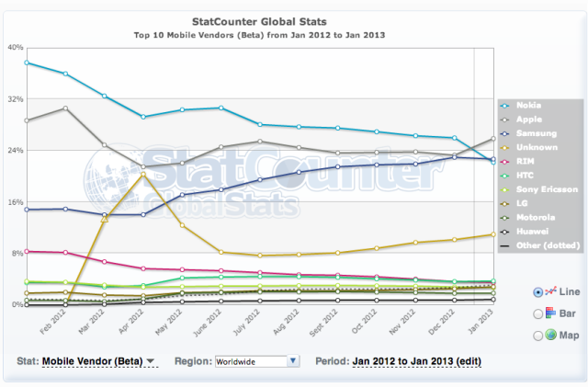Select the Bar chart radio button

[537, 313]
